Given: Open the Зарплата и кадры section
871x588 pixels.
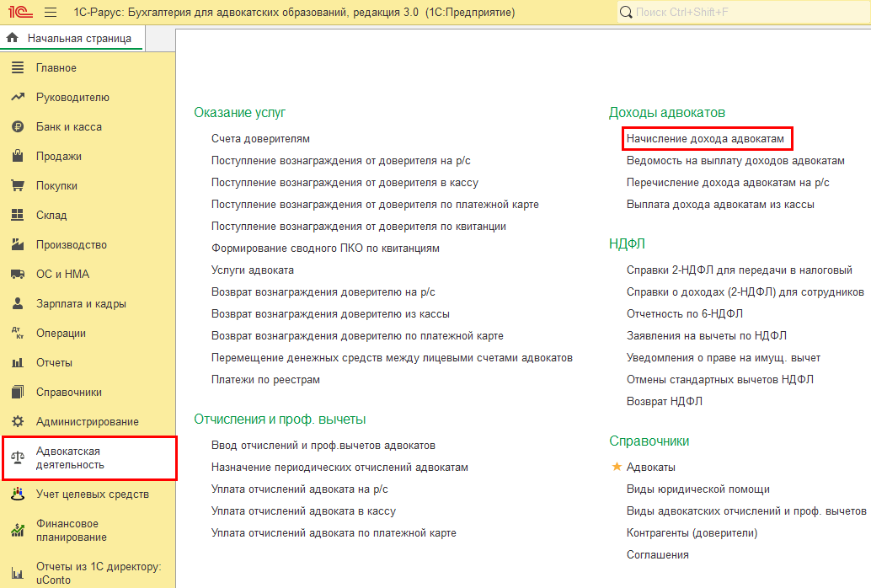Looking at the screenshot, I should (81, 304).
